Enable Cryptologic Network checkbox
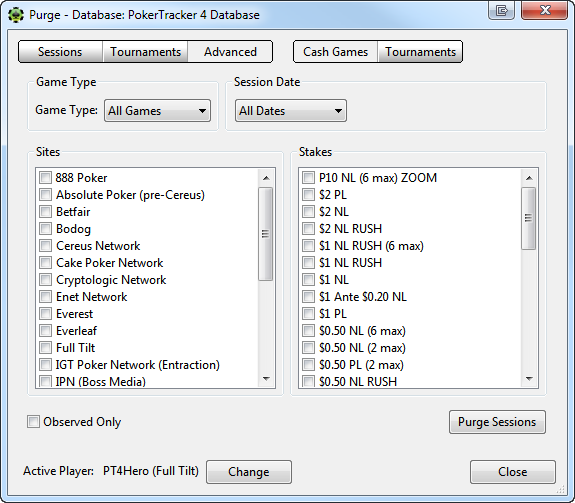 point(45,279)
